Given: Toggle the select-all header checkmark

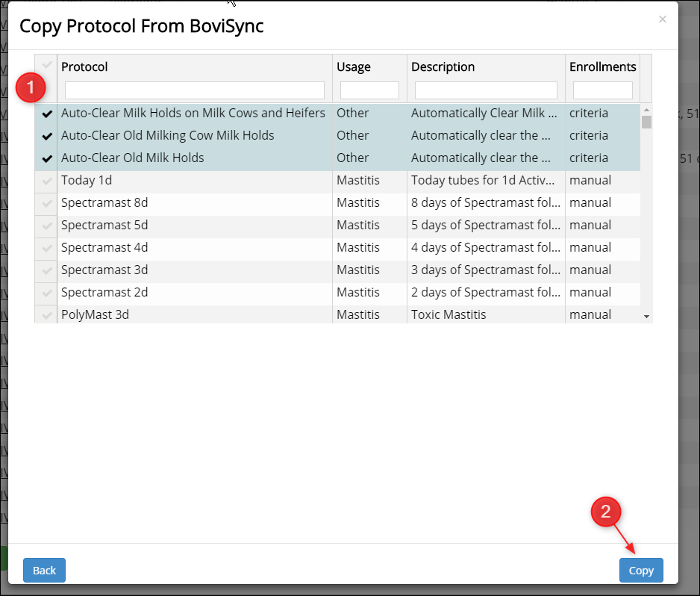Looking at the screenshot, I should pos(47,65).
